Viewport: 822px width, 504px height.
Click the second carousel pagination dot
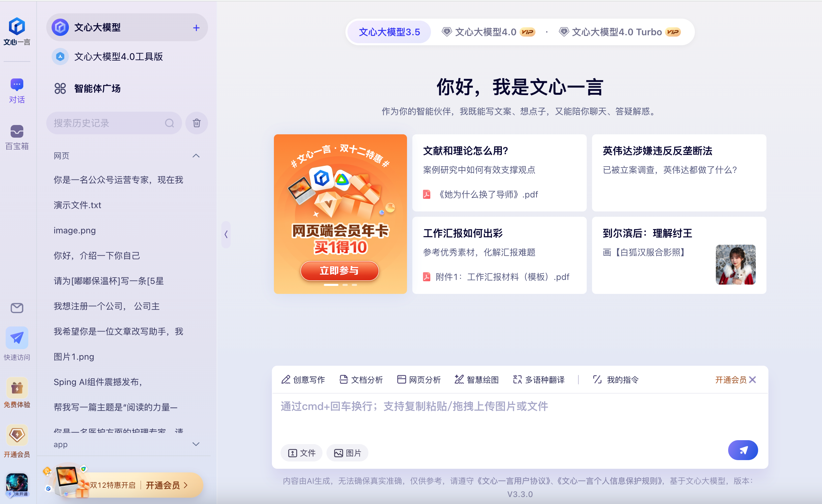(345, 285)
